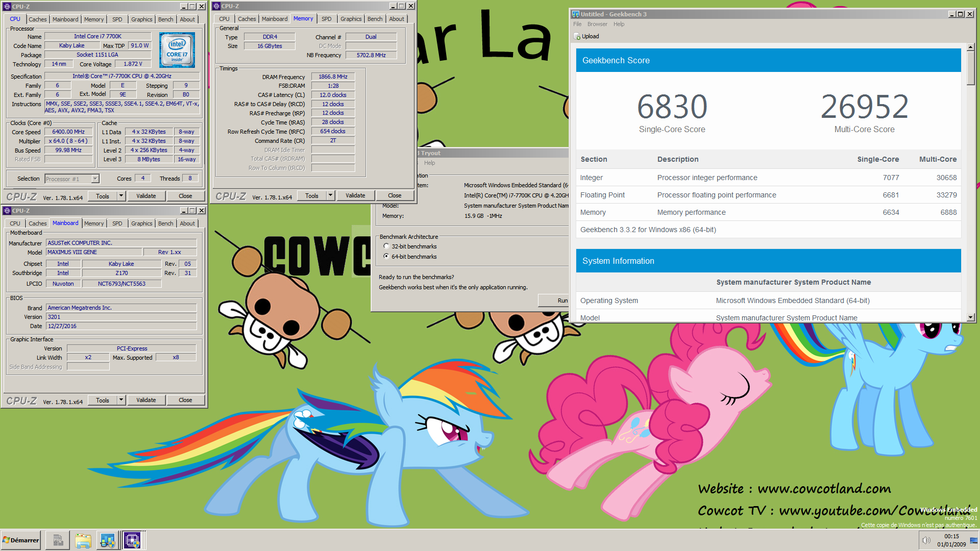Click title bar icon of Memory CPU-Z window

(216, 6)
